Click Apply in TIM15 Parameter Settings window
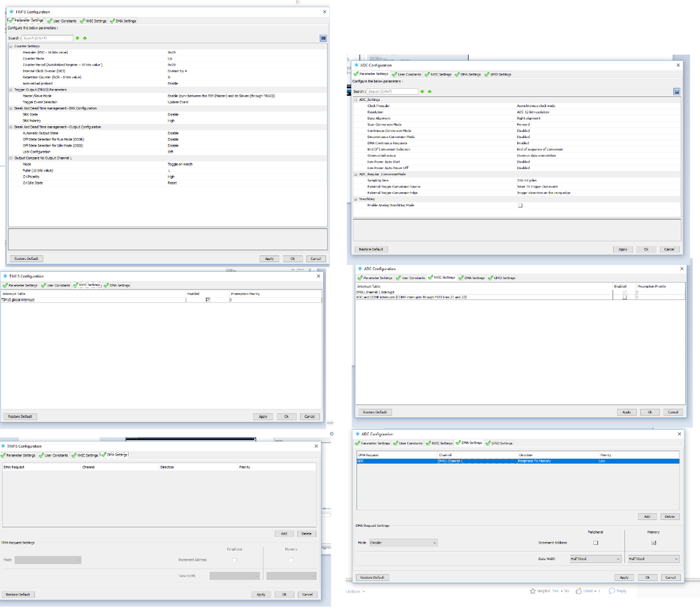This screenshot has height=609, width=700. click(x=269, y=259)
